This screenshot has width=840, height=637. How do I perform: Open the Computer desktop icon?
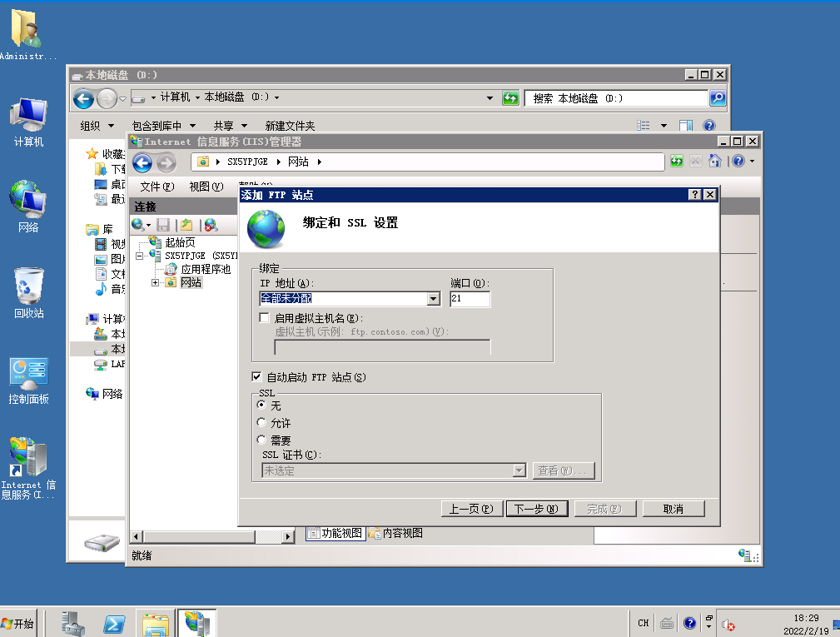(28, 122)
